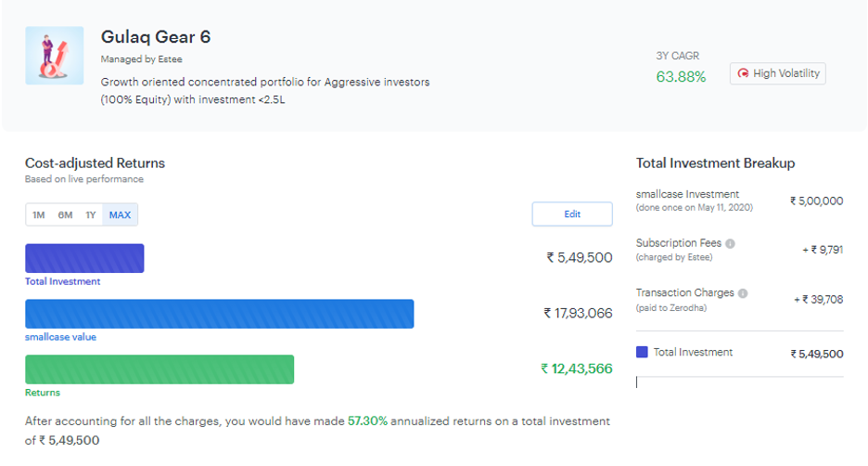Select the 1Y period tab
Screen dimensions: 868x466
(x=91, y=215)
